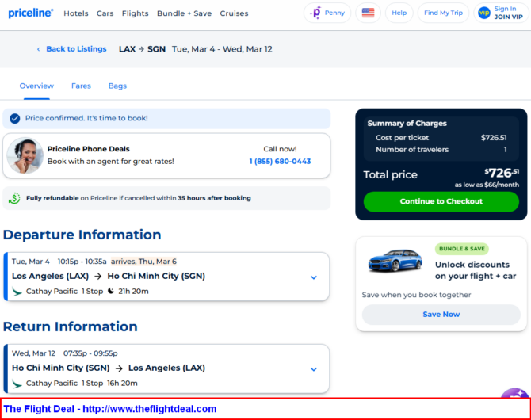Expand departure flight details chevron

click(313, 277)
